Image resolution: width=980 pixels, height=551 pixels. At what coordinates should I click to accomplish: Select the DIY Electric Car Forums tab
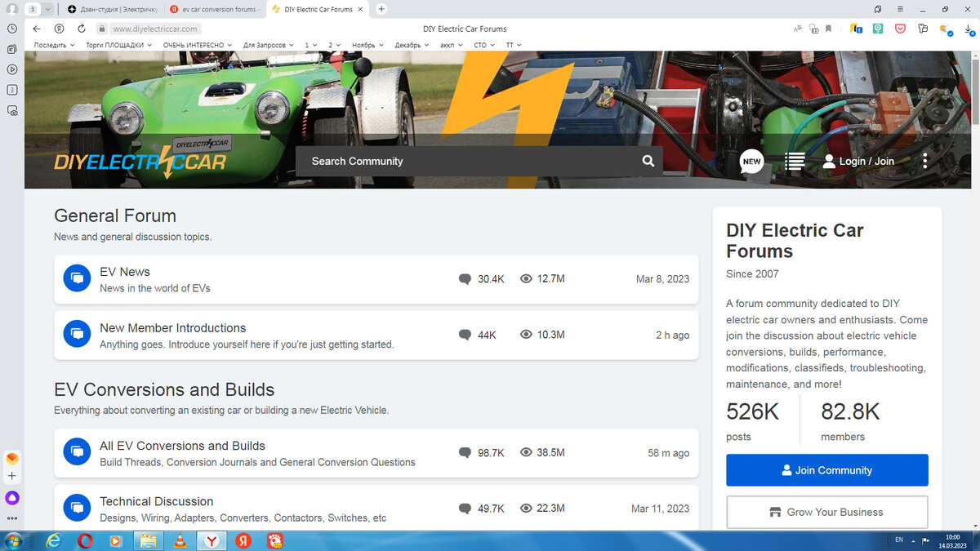click(x=317, y=9)
